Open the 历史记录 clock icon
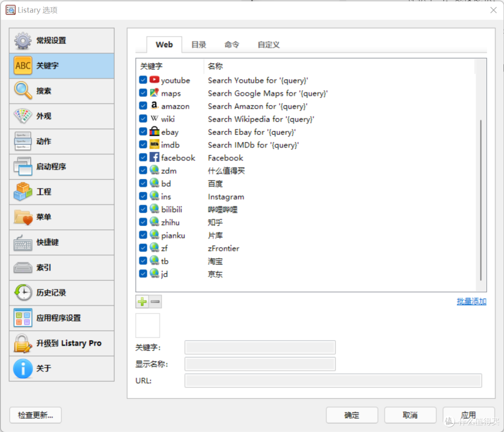This screenshot has width=504, height=432. 23,292
